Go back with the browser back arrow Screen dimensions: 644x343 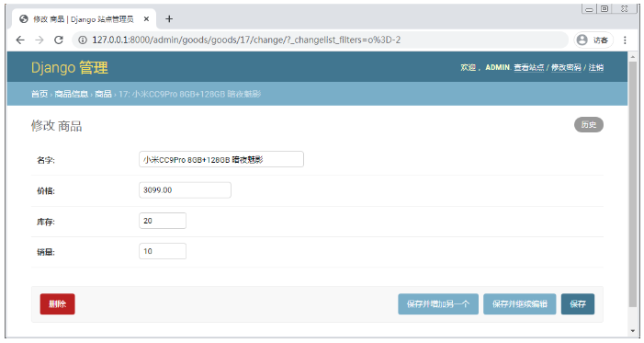click(20, 40)
